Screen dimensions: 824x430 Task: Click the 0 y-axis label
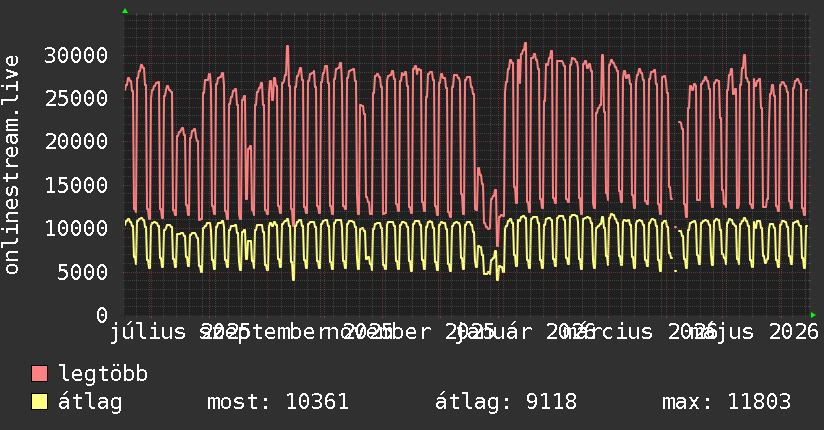click(102, 315)
